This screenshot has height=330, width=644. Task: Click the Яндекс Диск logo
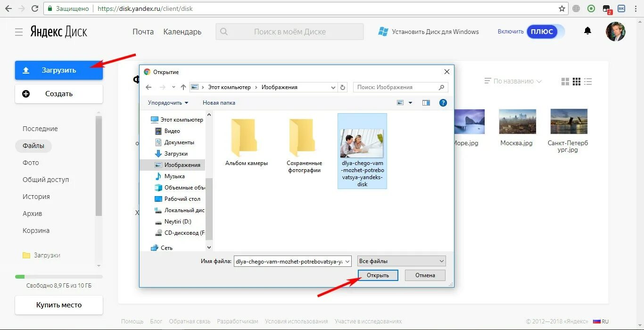[x=59, y=32]
